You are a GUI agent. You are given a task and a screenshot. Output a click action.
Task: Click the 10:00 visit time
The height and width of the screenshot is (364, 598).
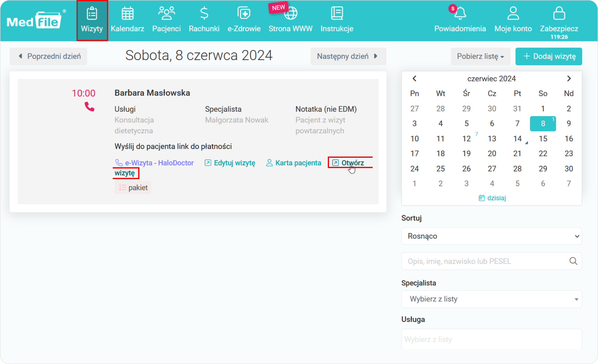(x=84, y=93)
